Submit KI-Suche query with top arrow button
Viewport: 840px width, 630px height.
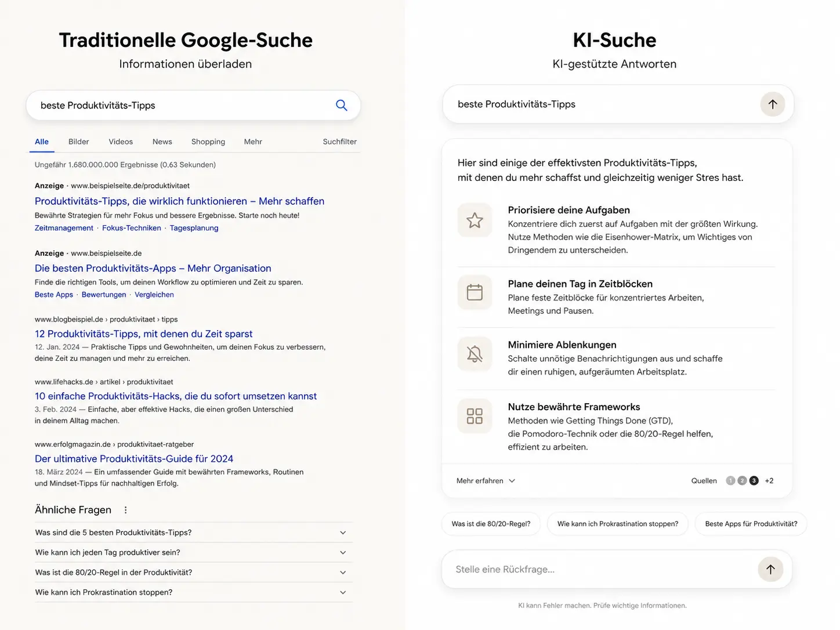point(772,104)
